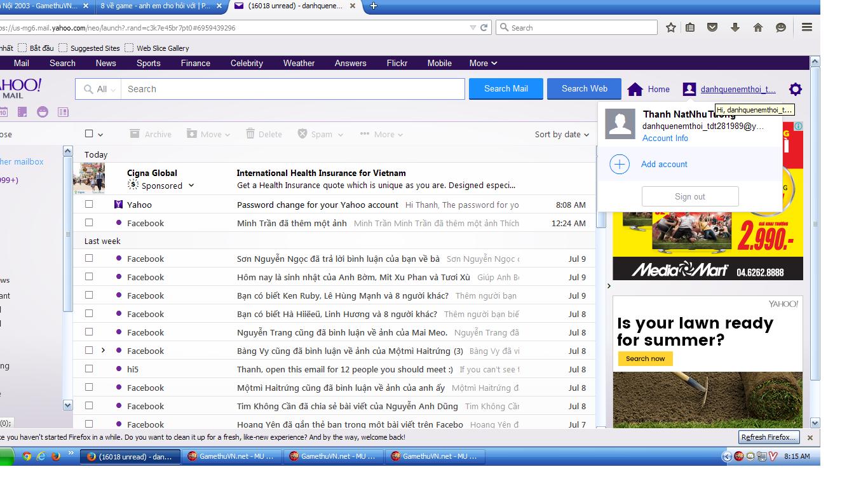The height and width of the screenshot is (488, 868).
Task: Click the Refresh Firefox button
Action: (x=769, y=437)
